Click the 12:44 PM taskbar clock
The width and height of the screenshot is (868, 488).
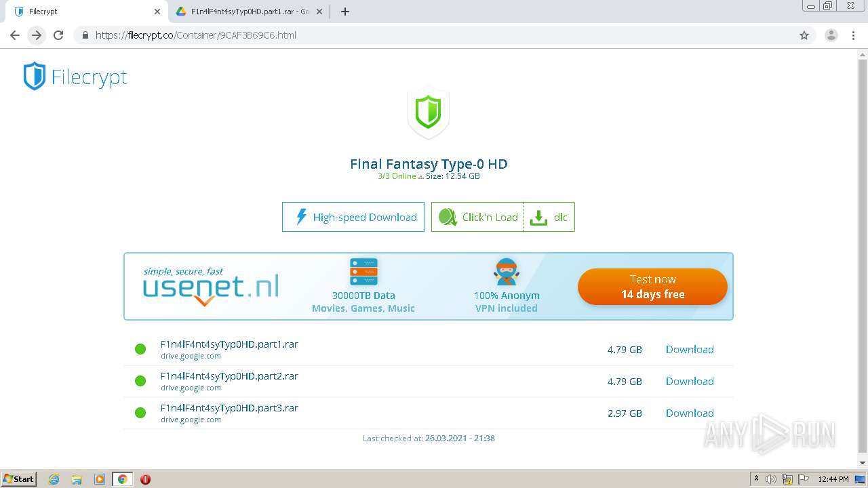833,479
